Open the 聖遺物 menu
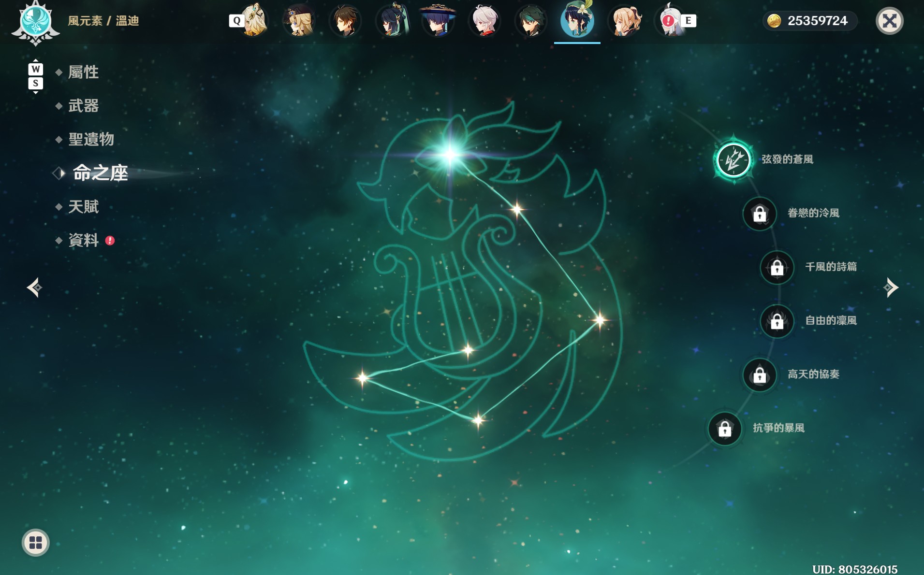 (x=91, y=139)
